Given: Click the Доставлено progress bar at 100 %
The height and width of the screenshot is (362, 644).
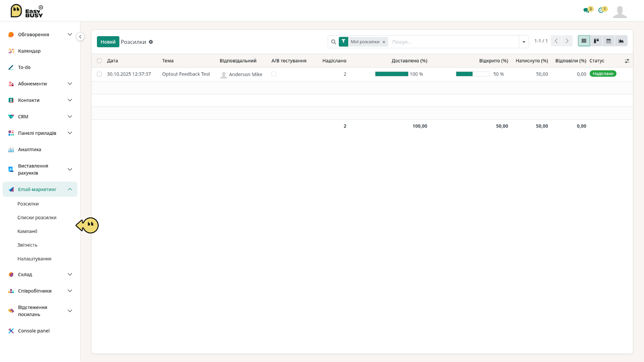Looking at the screenshot, I should click(392, 74).
